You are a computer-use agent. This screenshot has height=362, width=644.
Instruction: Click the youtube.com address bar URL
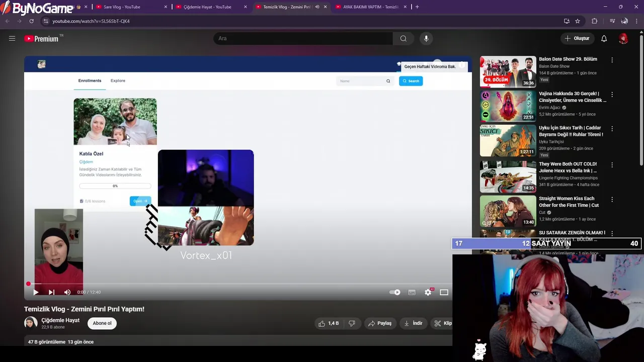click(x=91, y=21)
